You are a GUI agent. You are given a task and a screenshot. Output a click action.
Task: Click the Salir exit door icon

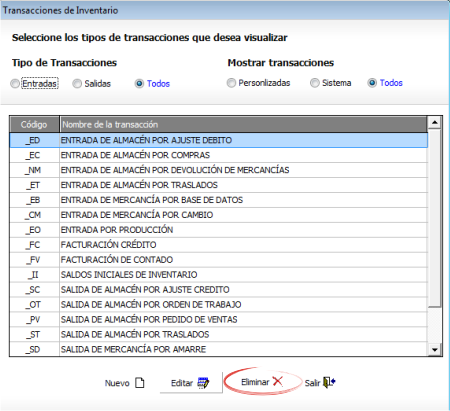coord(329,382)
